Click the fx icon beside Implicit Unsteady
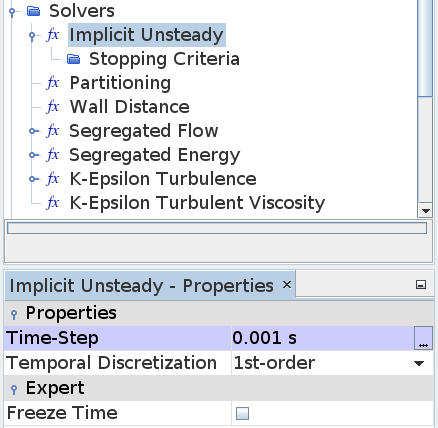This screenshot has width=438, height=428. coord(53,35)
